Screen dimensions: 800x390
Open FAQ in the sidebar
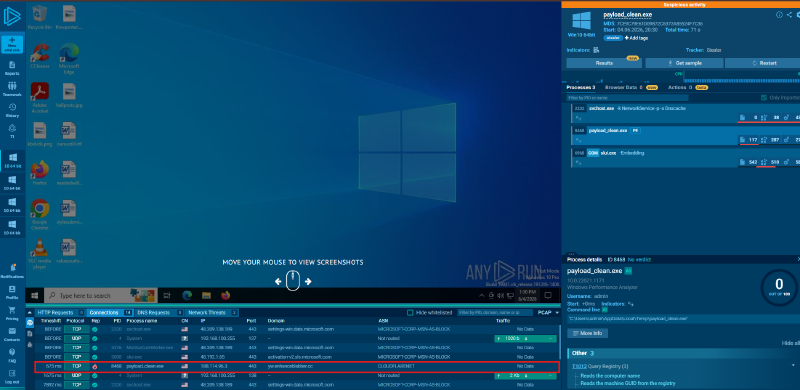point(12,355)
